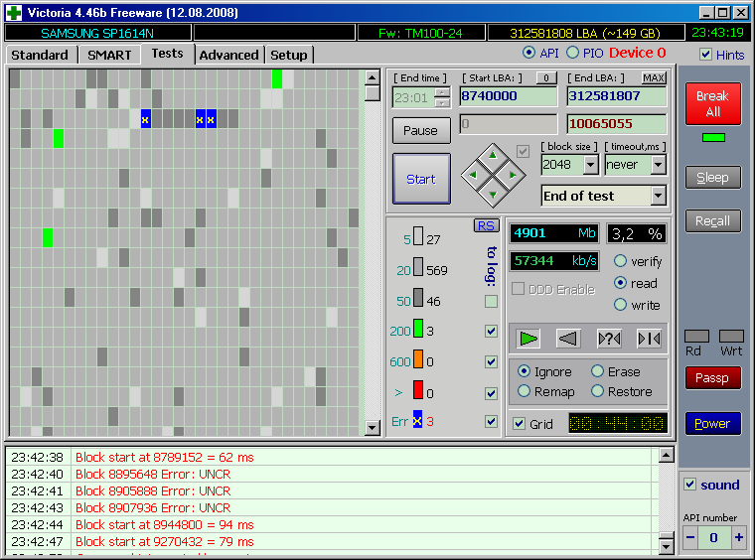Image resolution: width=755 pixels, height=560 pixels.
Task: Select the write test mode
Action: click(x=620, y=305)
